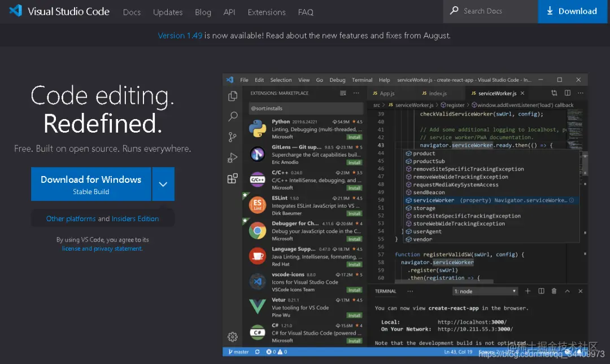This screenshot has width=610, height=364.
Task: Open the Updates navigation link
Action: pos(168,12)
